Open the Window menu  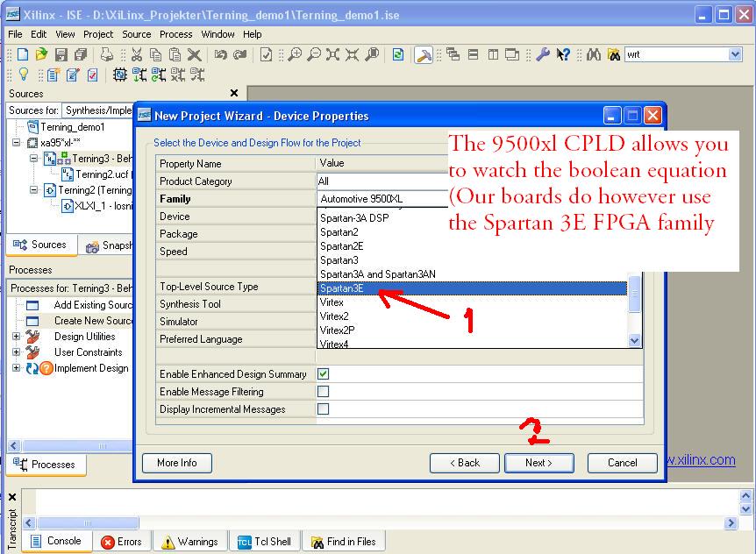click(x=218, y=34)
